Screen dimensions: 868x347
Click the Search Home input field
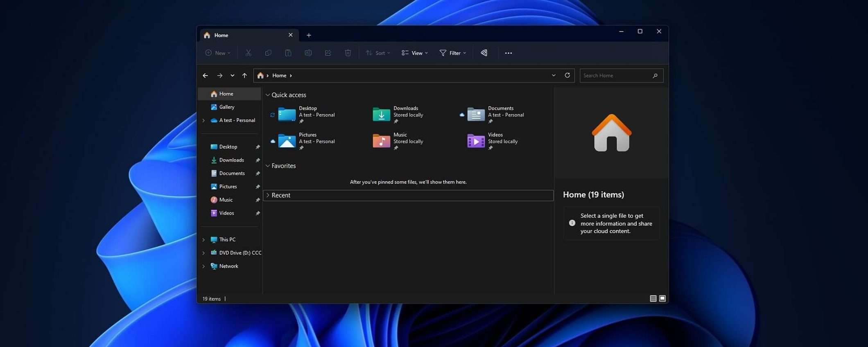[x=616, y=76]
